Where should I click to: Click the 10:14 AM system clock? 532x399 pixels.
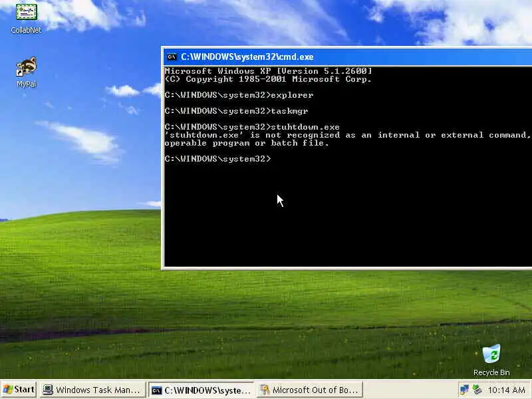coord(506,390)
